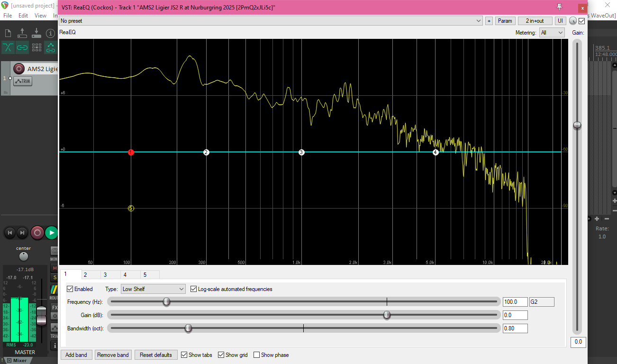Click the vertical output Gain slider handle
This screenshot has width=617, height=364.
(x=577, y=125)
